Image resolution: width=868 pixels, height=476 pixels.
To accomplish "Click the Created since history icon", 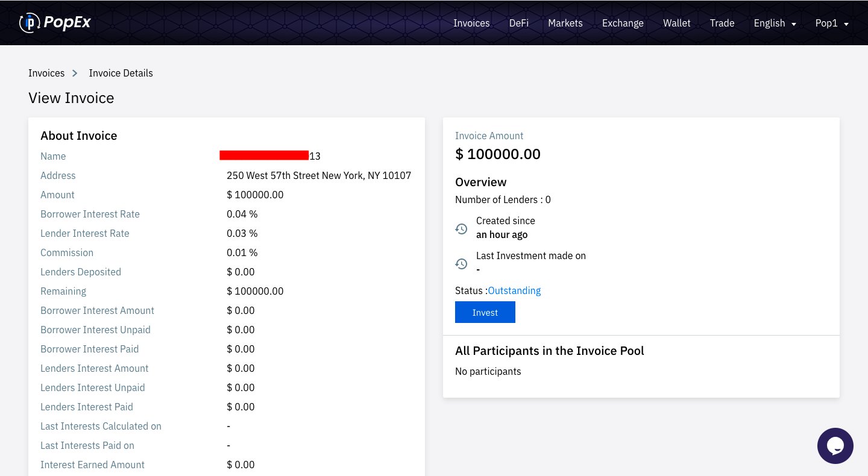I will pos(461,229).
